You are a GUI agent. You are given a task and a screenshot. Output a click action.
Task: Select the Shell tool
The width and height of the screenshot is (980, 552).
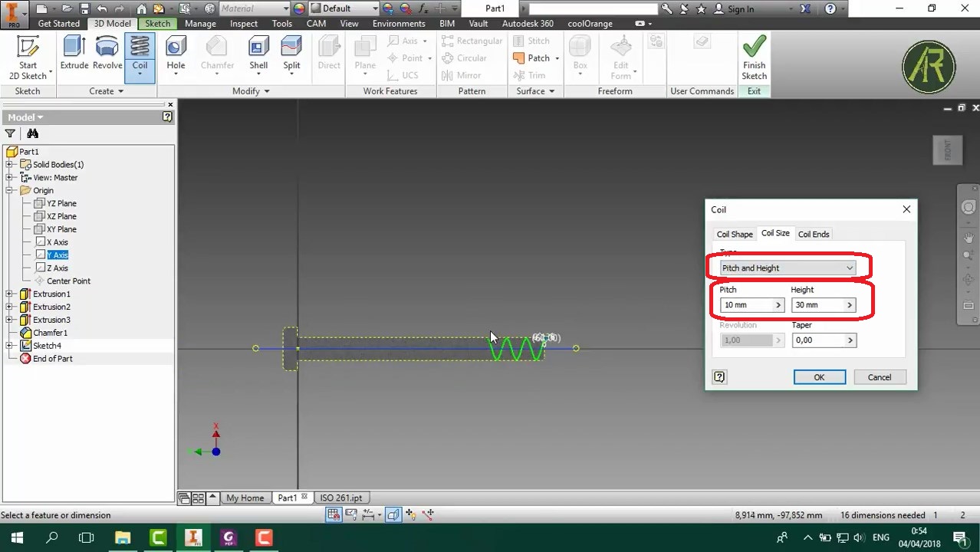(x=258, y=54)
